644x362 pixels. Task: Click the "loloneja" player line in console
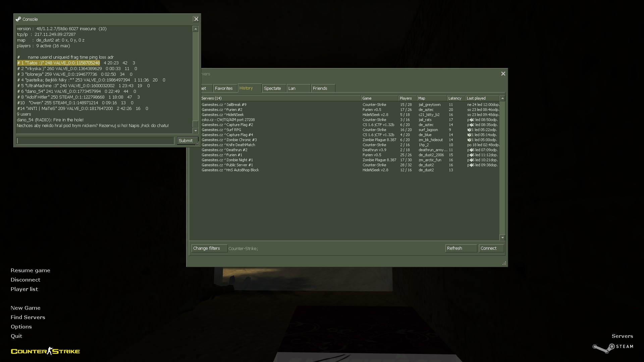point(75,74)
